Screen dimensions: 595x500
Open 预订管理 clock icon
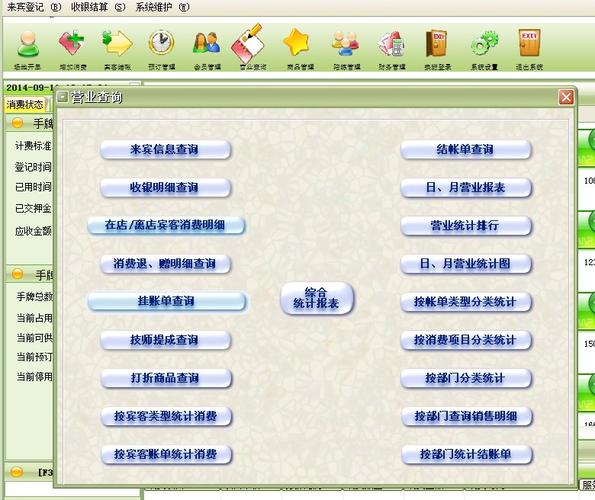161,43
